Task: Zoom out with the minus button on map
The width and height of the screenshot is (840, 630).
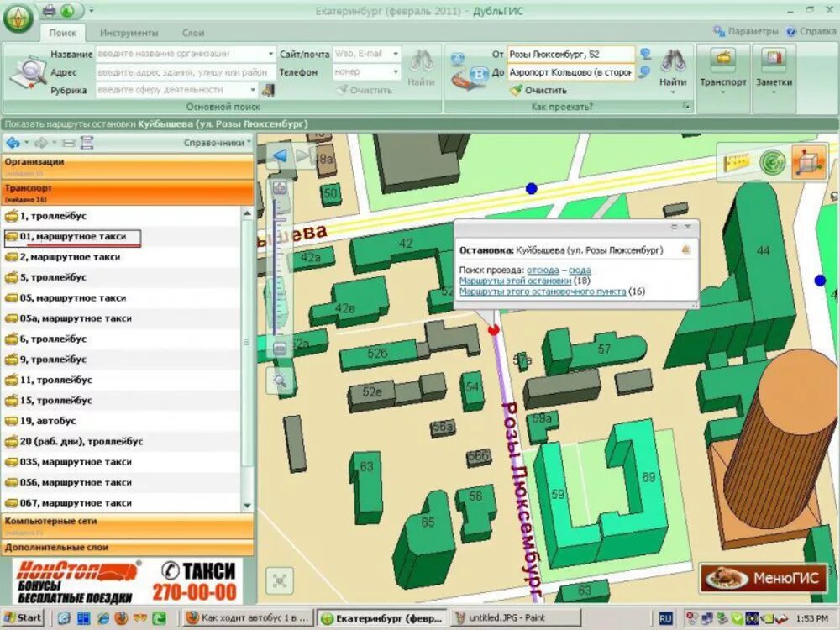Action: coord(280,349)
